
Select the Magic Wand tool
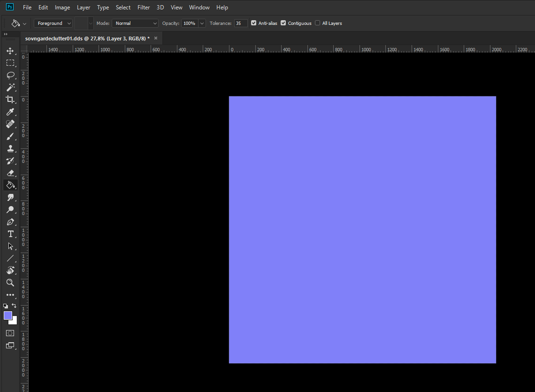click(10, 87)
